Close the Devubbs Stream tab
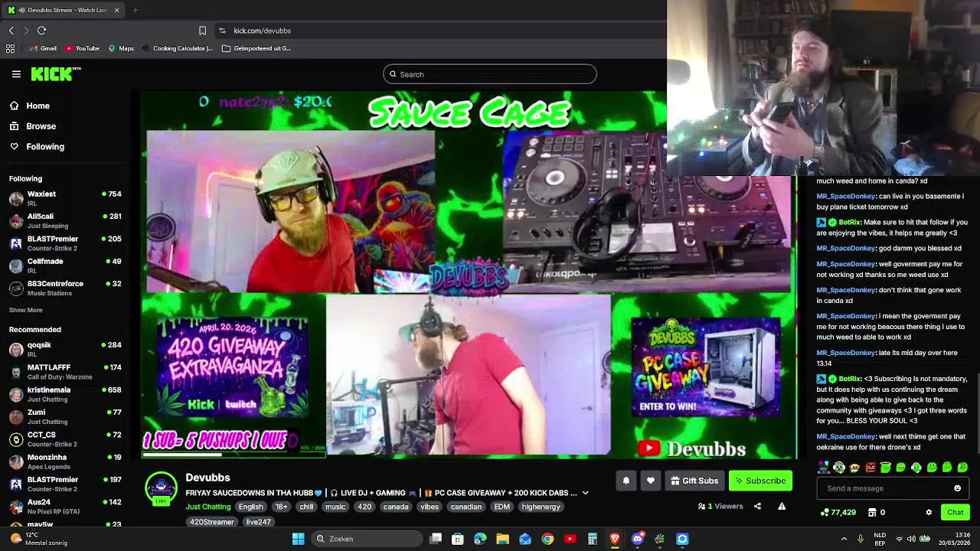 [x=116, y=10]
